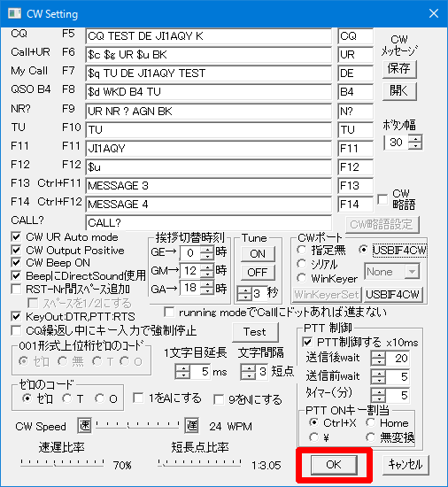The width and height of the screenshot is (448, 487).
Task: Check running modeでCallにドット option
Action: tap(169, 313)
